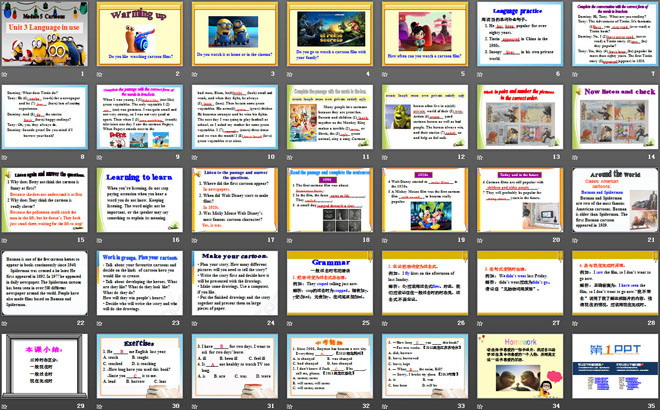Select grammar slide 28
Image resolution: width=660 pixels, height=410 pixels.
click(615, 283)
